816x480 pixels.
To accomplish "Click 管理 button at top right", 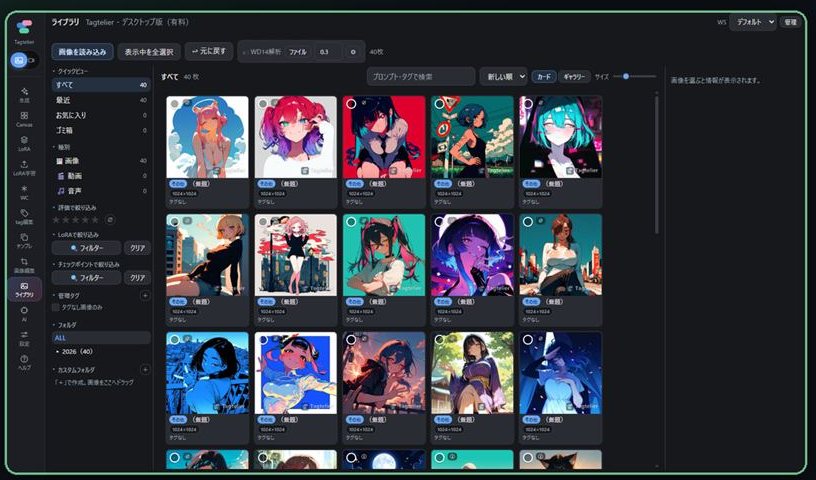I will pyautogui.click(x=790, y=22).
